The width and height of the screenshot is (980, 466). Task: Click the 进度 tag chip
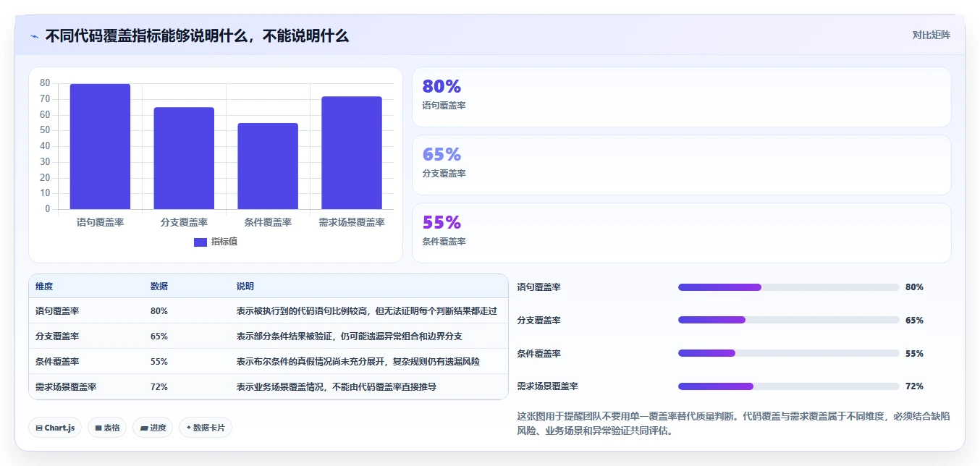click(x=153, y=428)
